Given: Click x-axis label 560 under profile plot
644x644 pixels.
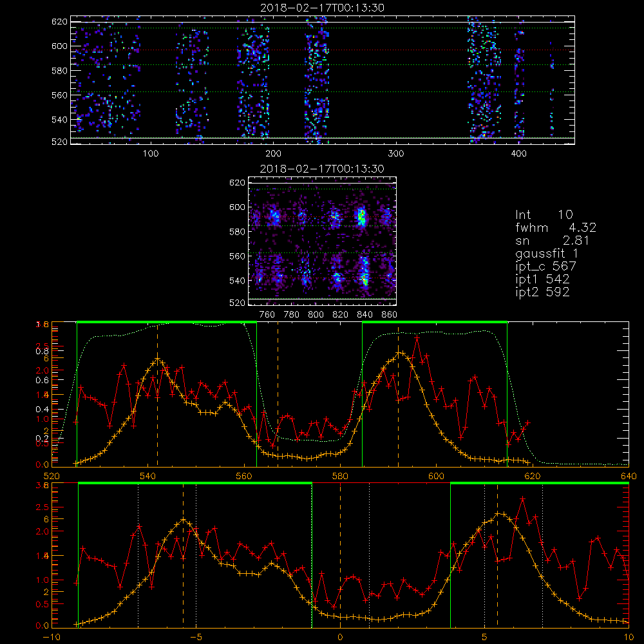Looking at the screenshot, I should [x=244, y=476].
